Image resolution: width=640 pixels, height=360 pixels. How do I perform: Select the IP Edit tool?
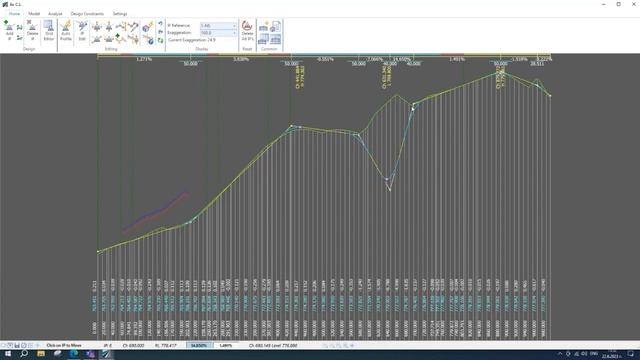coord(82,31)
